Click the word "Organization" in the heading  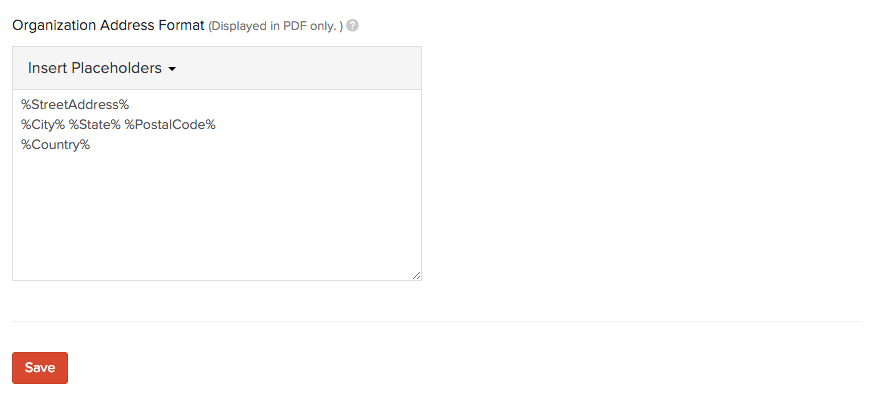pyautogui.click(x=54, y=26)
